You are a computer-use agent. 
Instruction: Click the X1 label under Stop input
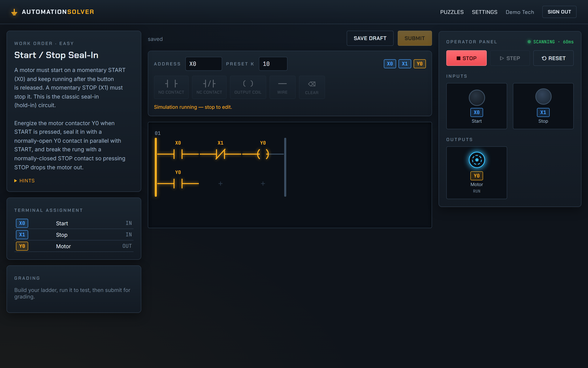543,112
